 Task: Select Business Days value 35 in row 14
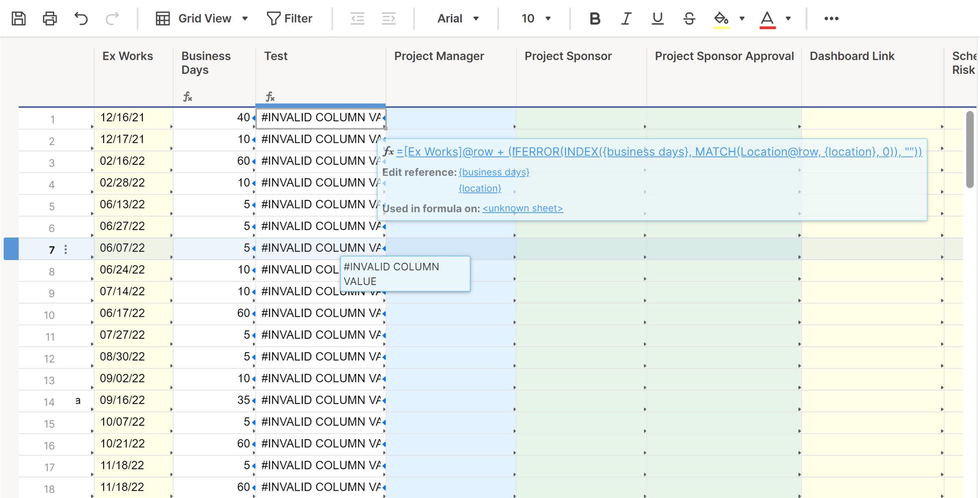(214, 400)
